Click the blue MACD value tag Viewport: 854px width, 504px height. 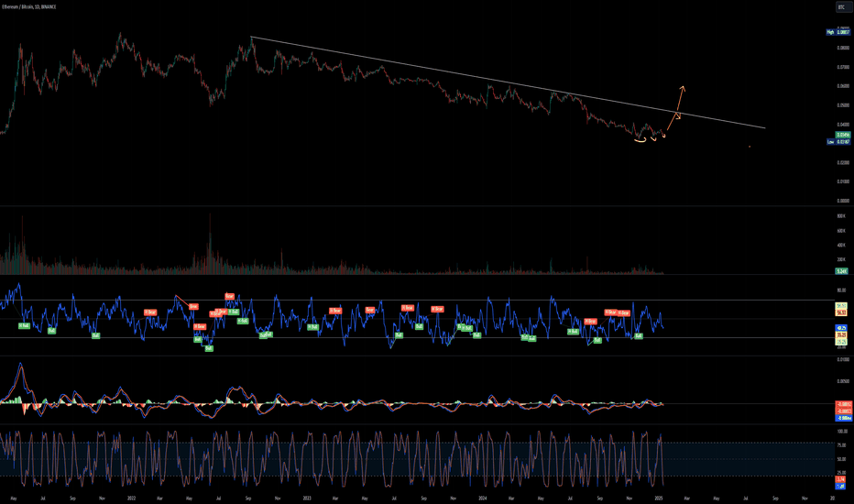click(x=844, y=418)
